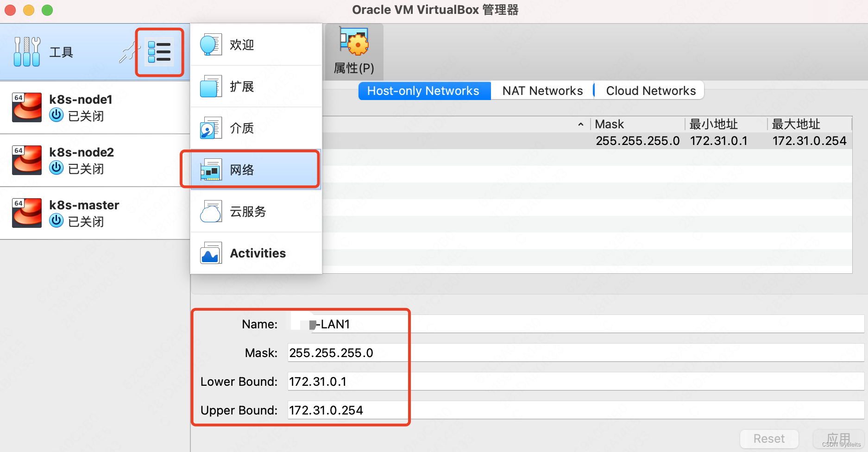Click the k8s-node1 red hat OS icon
Image resolution: width=868 pixels, height=452 pixels.
(x=27, y=107)
